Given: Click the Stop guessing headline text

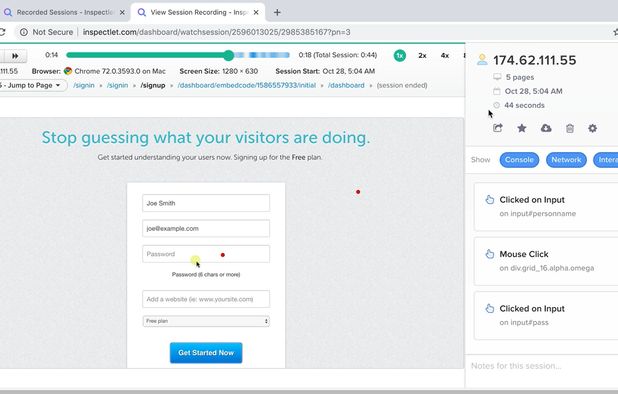Looking at the screenshot, I should pos(206,138).
